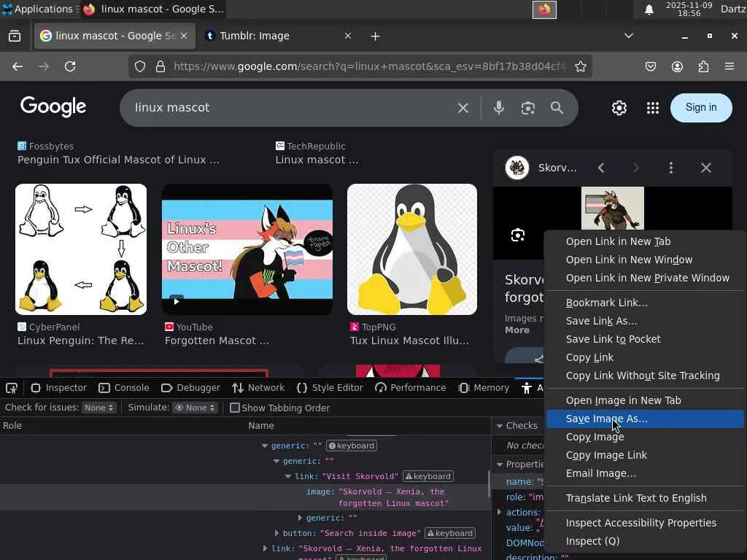Activate the devtools element picker icon
747x560 pixels.
tap(12, 388)
